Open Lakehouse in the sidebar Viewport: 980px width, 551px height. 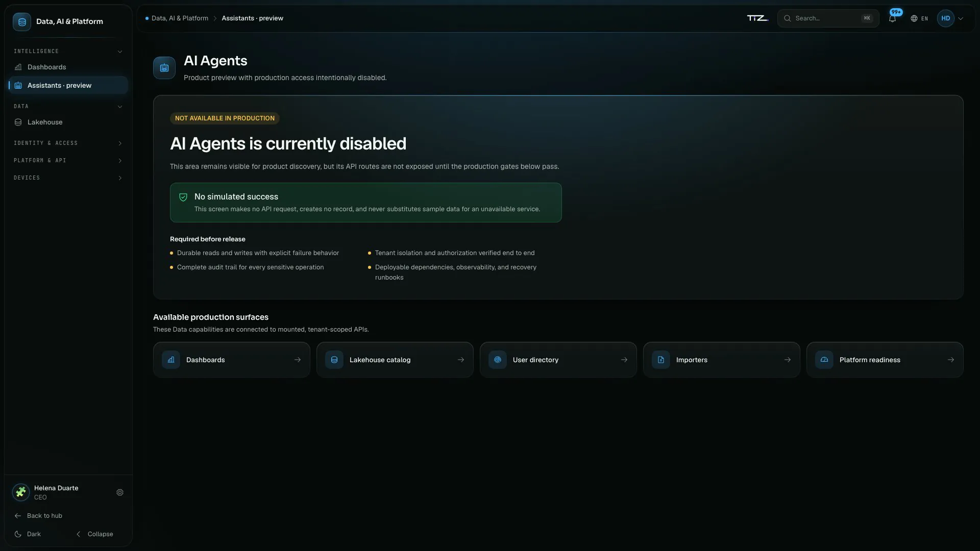click(68, 122)
